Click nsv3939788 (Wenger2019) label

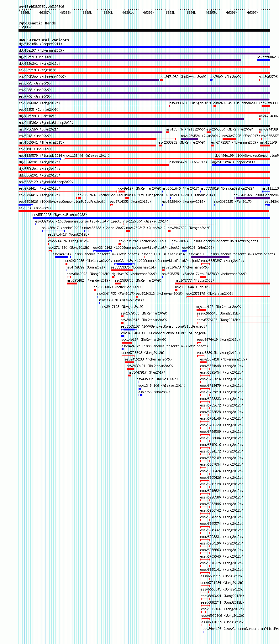[x=191, y=103]
